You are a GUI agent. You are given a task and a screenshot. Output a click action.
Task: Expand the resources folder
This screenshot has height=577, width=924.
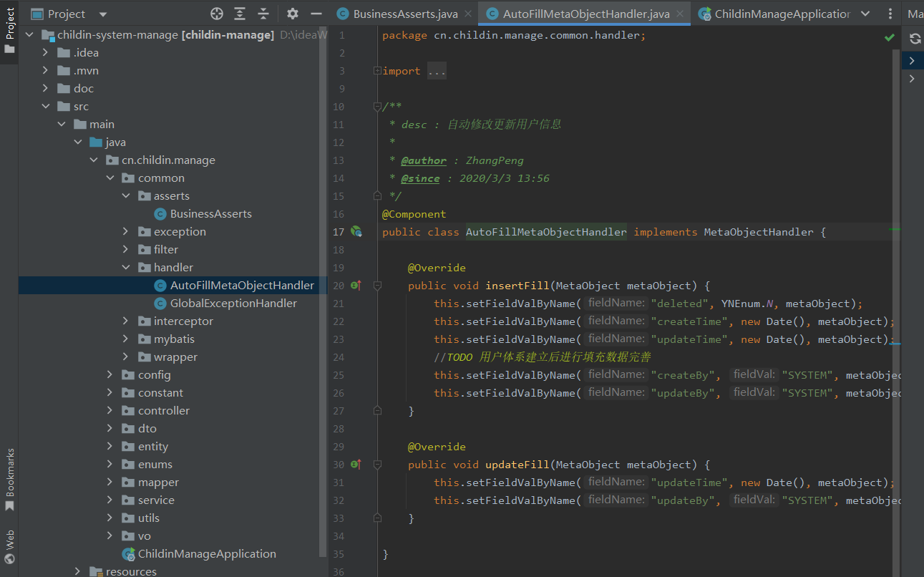pyautogui.click(x=78, y=571)
